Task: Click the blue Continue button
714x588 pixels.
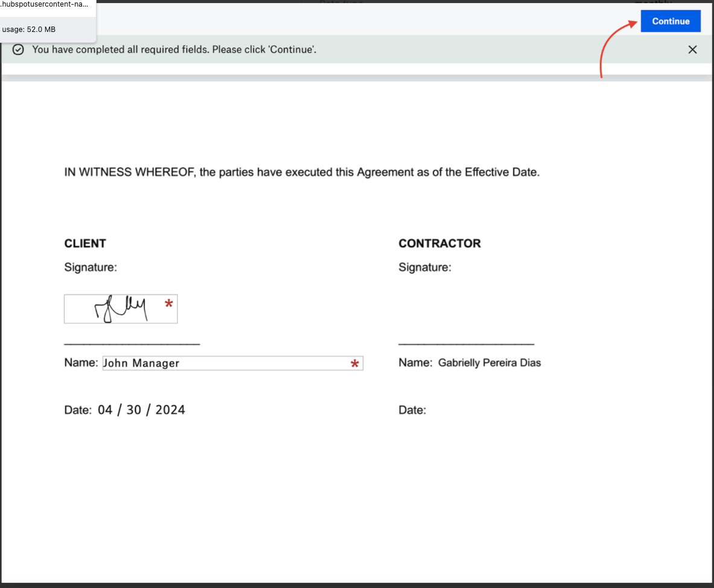Action: tap(671, 21)
